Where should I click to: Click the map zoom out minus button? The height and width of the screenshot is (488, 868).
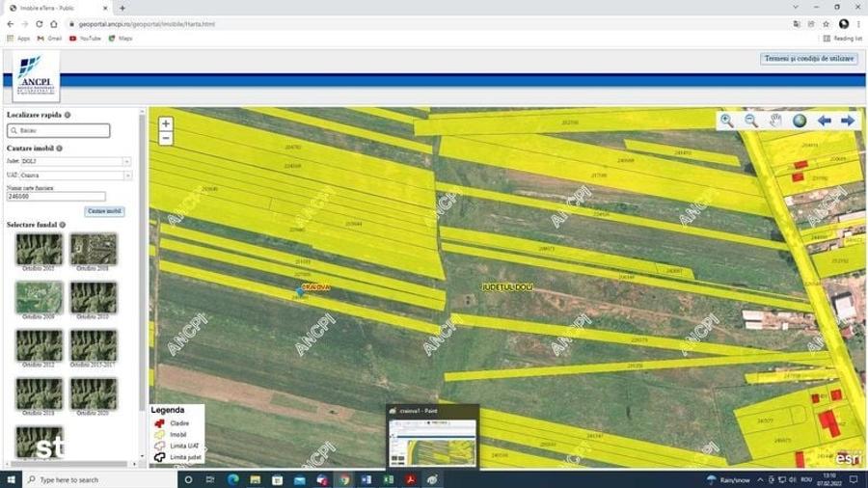tap(166, 138)
